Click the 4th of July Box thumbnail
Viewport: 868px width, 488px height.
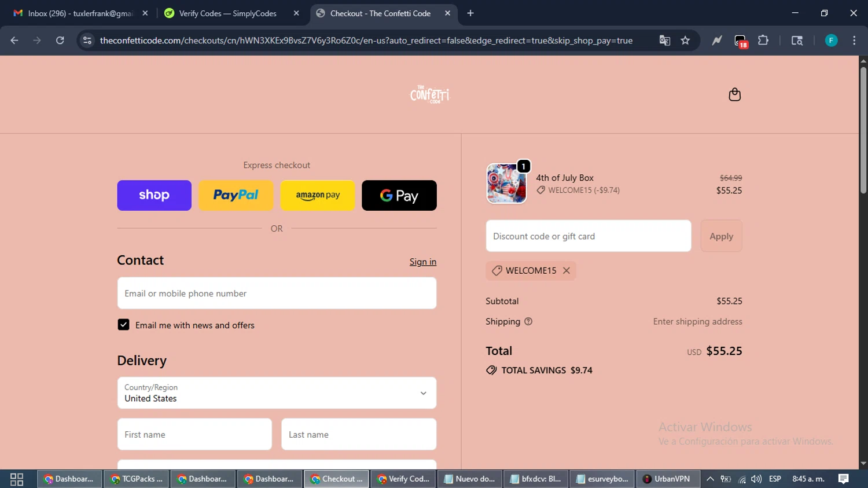click(506, 184)
